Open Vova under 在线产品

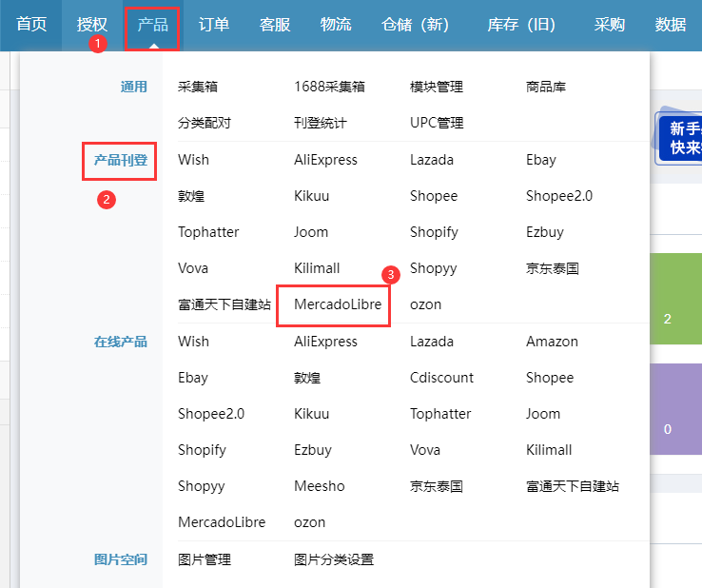coord(425,450)
